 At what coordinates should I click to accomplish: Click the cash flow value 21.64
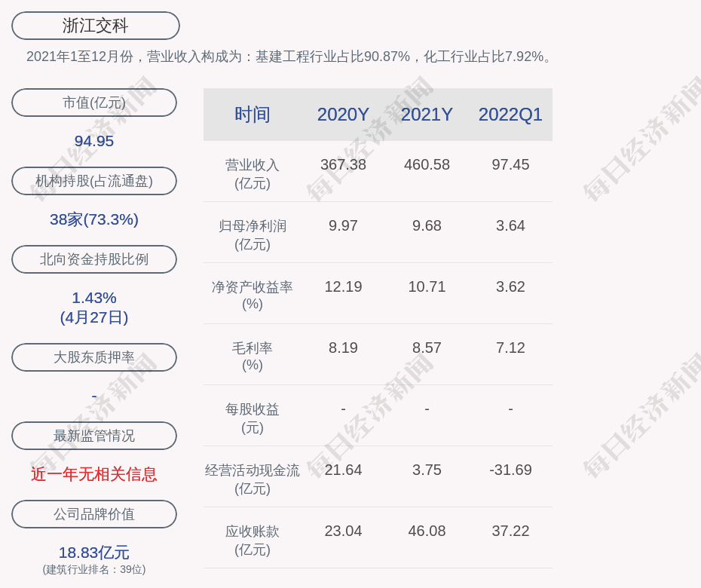pos(343,470)
